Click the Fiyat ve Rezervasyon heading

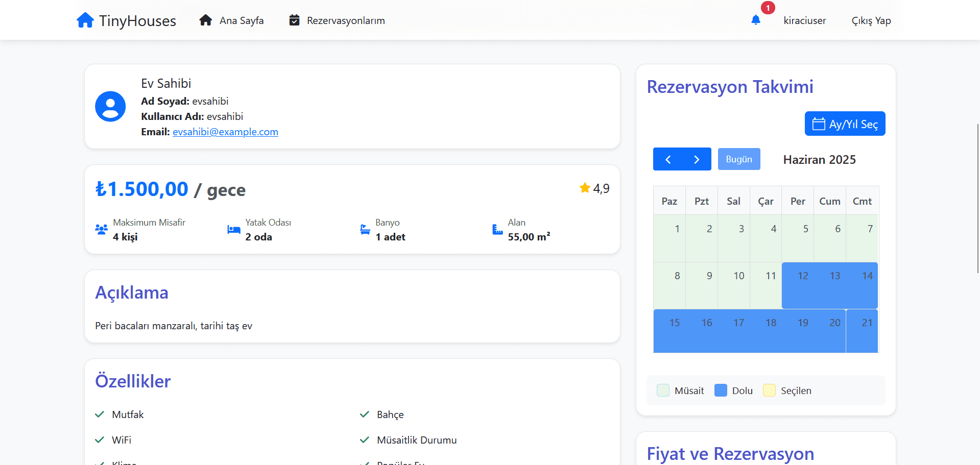[x=730, y=453]
